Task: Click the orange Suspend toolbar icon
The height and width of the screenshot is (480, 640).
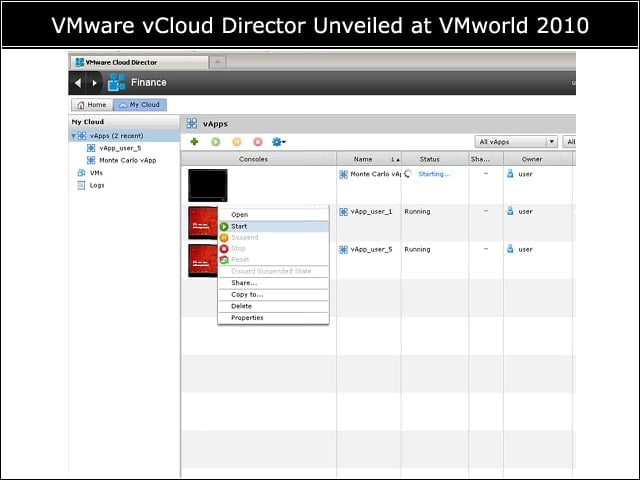Action: (x=237, y=142)
